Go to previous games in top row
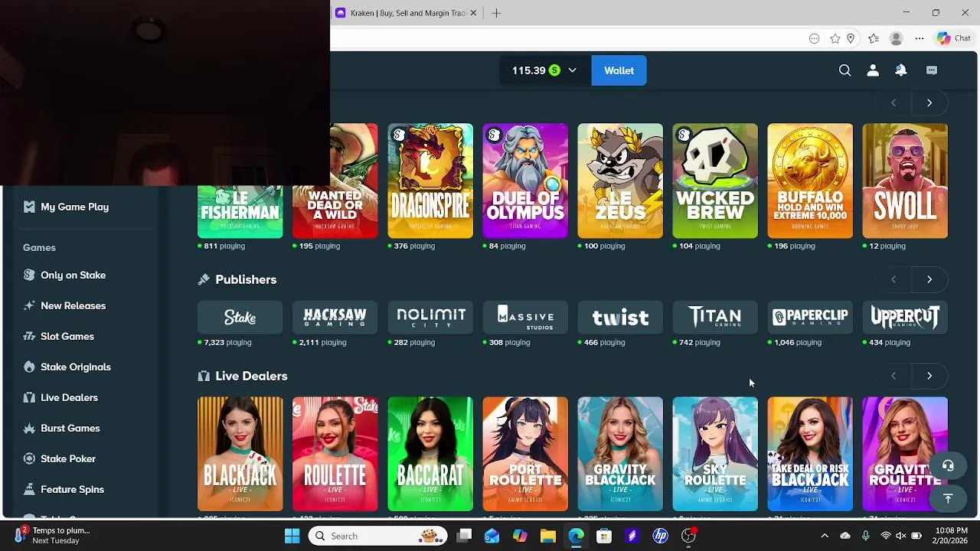 893,103
